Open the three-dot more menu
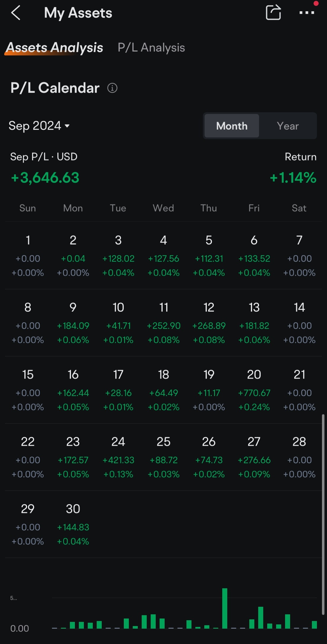327x644 pixels. [307, 13]
